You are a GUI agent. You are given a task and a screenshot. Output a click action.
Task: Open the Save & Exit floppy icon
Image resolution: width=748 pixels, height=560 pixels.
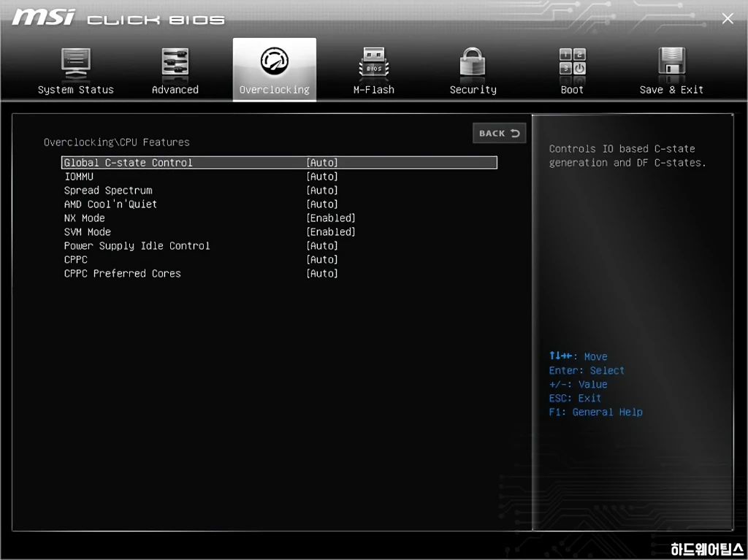tap(672, 62)
